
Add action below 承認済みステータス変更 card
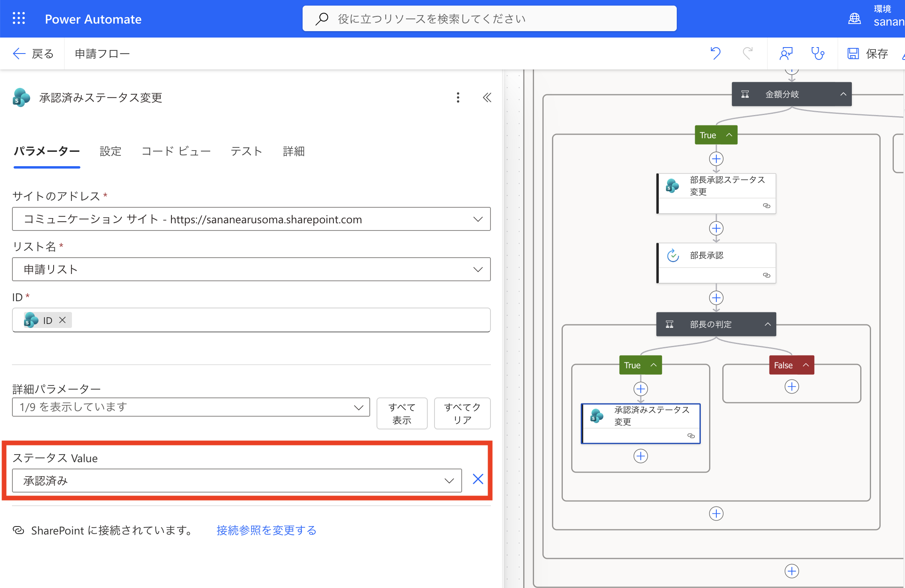pos(641,456)
